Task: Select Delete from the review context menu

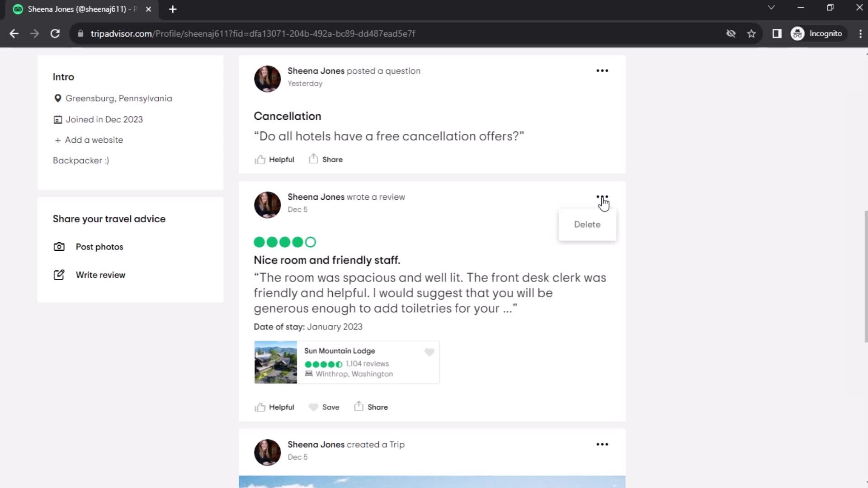Action: pos(587,224)
